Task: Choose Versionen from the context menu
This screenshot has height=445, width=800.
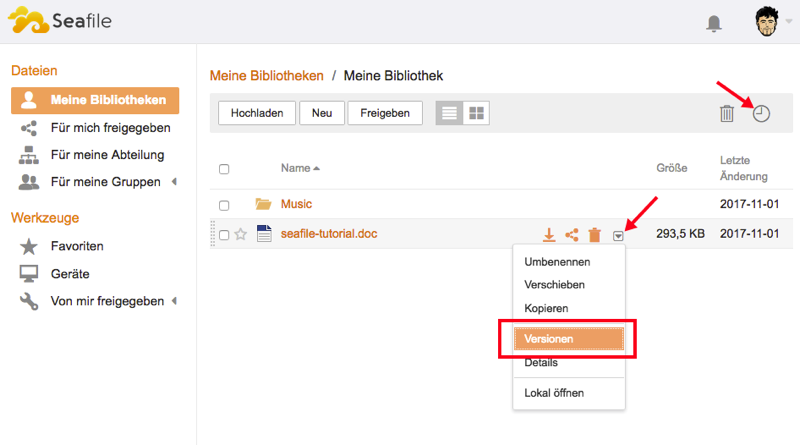Action: click(x=568, y=339)
